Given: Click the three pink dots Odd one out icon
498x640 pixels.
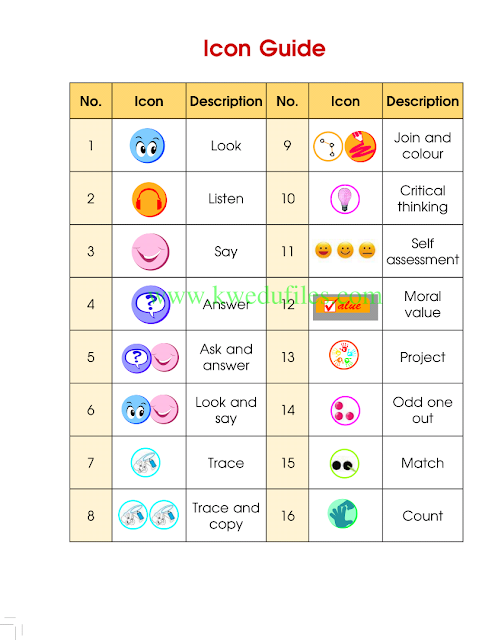Looking at the screenshot, I should (345, 411).
